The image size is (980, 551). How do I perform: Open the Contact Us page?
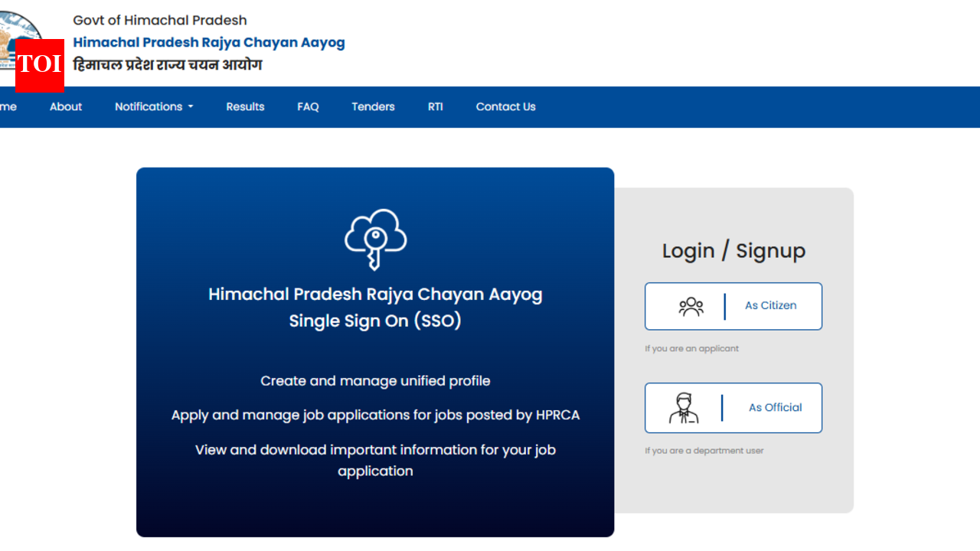tap(505, 107)
